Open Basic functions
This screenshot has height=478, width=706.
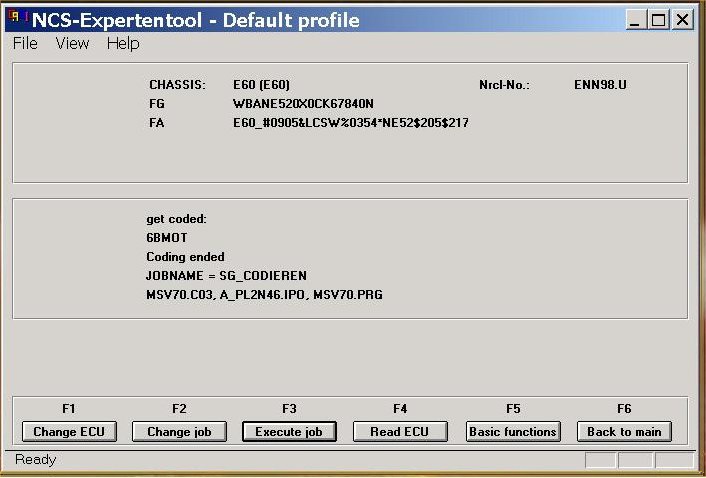pos(513,432)
